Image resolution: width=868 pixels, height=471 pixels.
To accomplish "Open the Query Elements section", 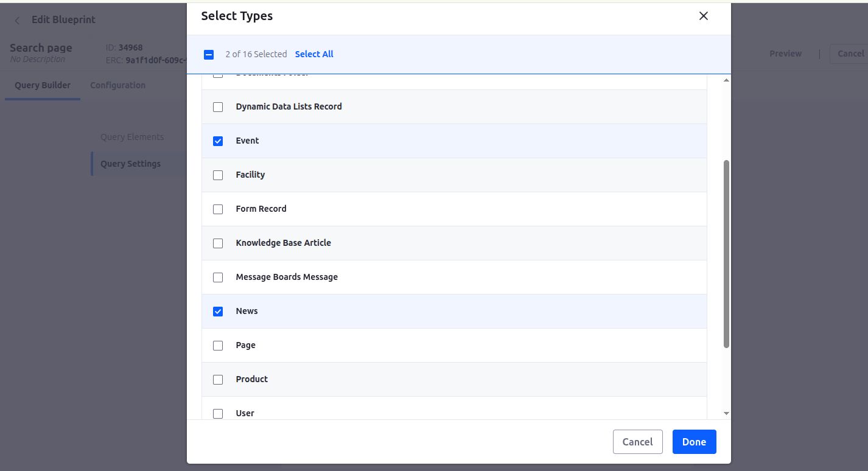I will 132,137.
